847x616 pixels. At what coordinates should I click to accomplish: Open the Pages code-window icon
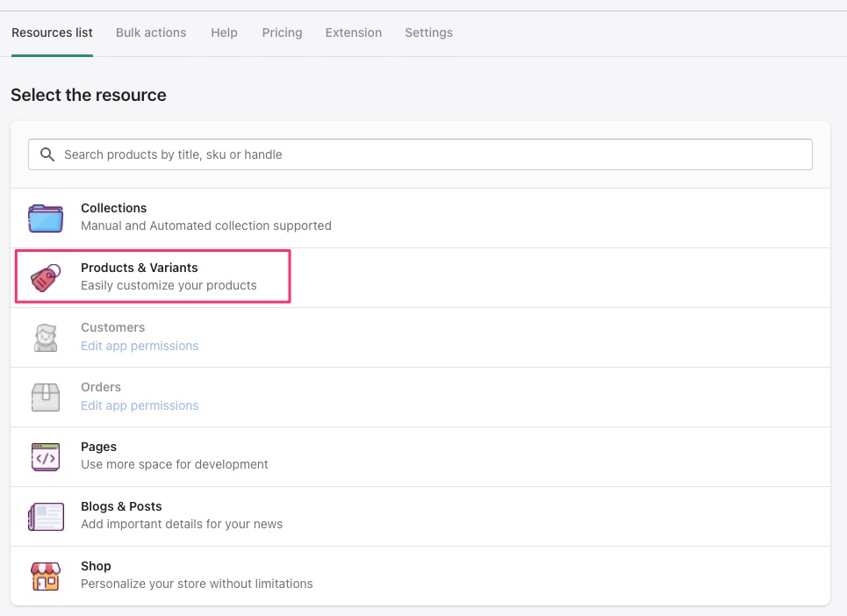pos(46,457)
